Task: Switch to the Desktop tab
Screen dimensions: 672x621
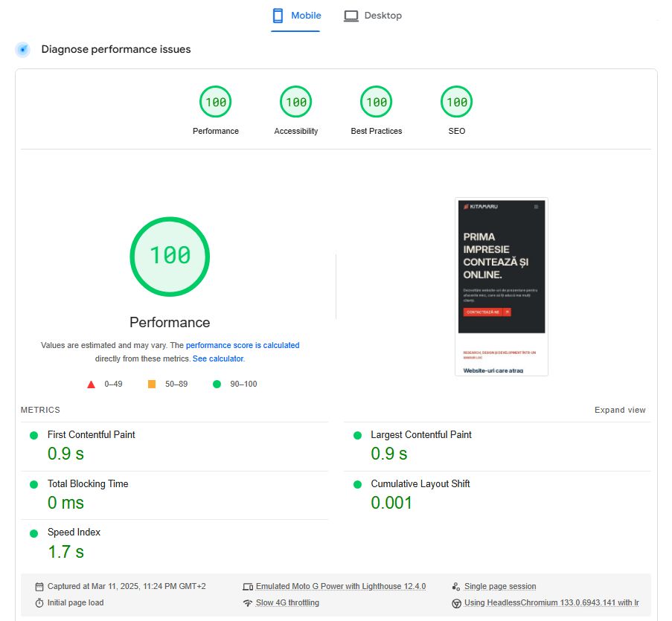Action: click(373, 16)
